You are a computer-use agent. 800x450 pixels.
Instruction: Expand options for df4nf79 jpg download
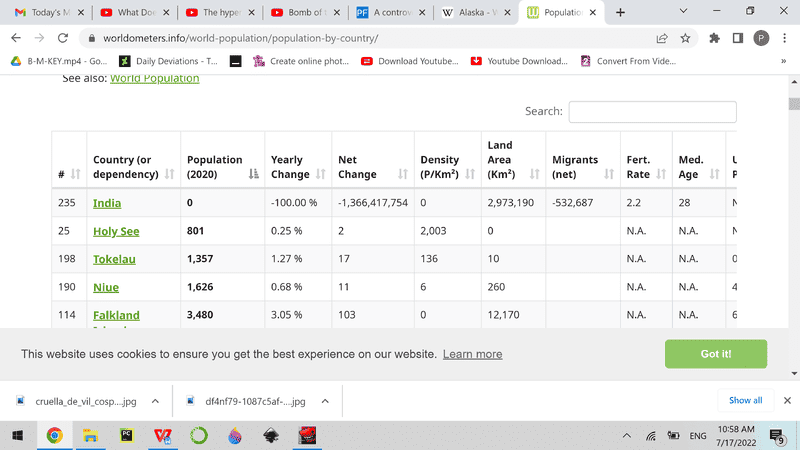(x=324, y=400)
